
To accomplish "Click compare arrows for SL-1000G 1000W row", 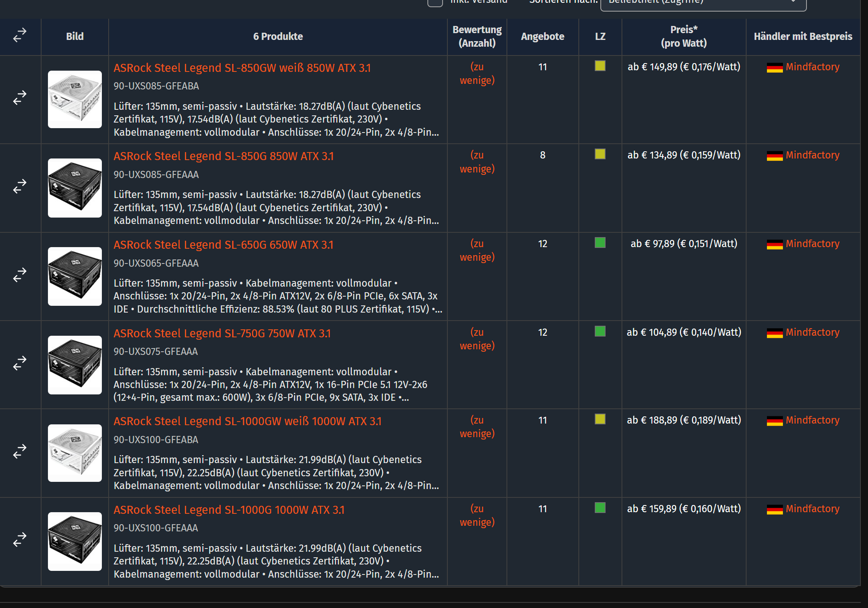I will pos(20,540).
